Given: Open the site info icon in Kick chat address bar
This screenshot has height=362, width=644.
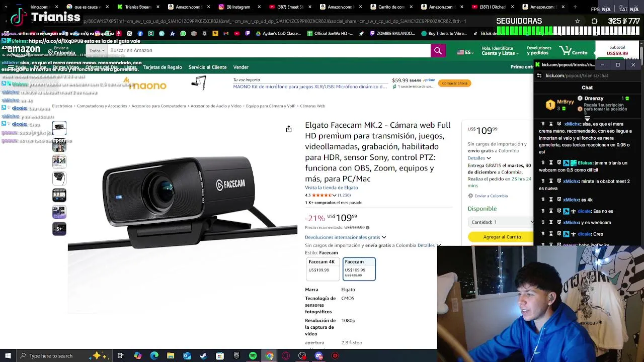Looking at the screenshot, I should [x=539, y=75].
